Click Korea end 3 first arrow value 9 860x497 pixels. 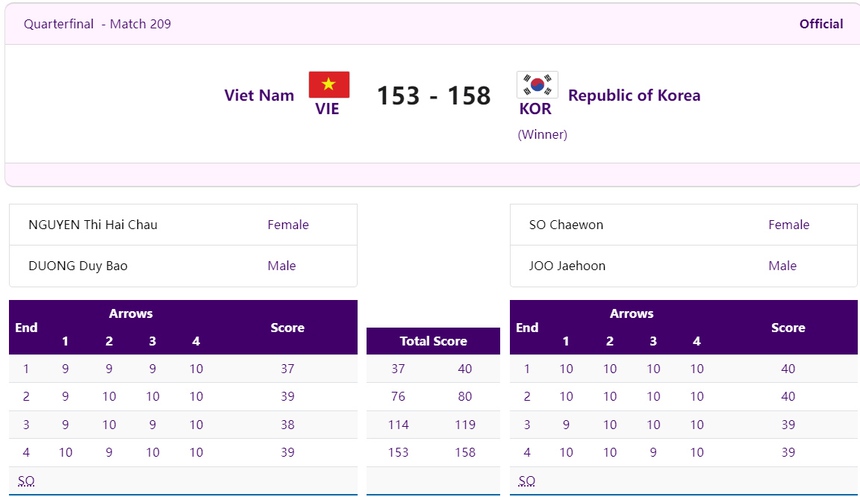coord(566,425)
